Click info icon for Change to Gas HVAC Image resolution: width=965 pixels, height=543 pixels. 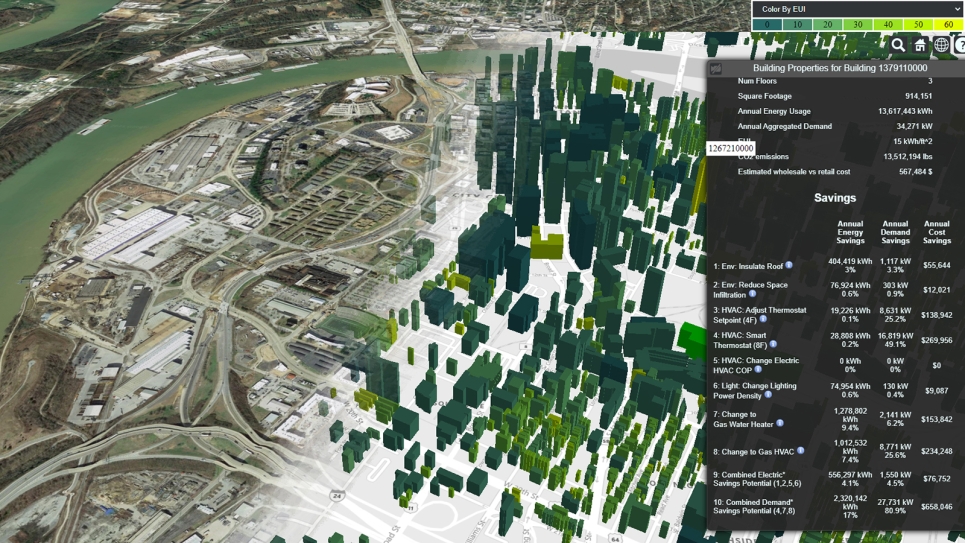(x=800, y=452)
